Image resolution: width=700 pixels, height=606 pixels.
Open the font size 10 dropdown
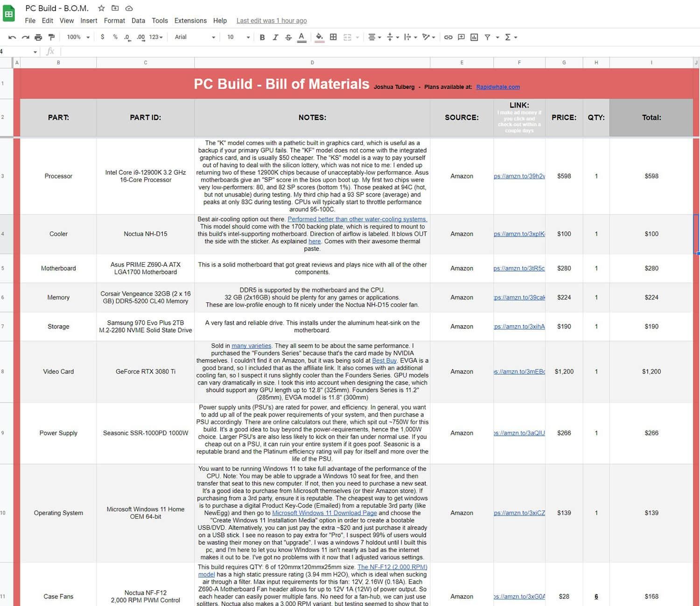pyautogui.click(x=238, y=37)
